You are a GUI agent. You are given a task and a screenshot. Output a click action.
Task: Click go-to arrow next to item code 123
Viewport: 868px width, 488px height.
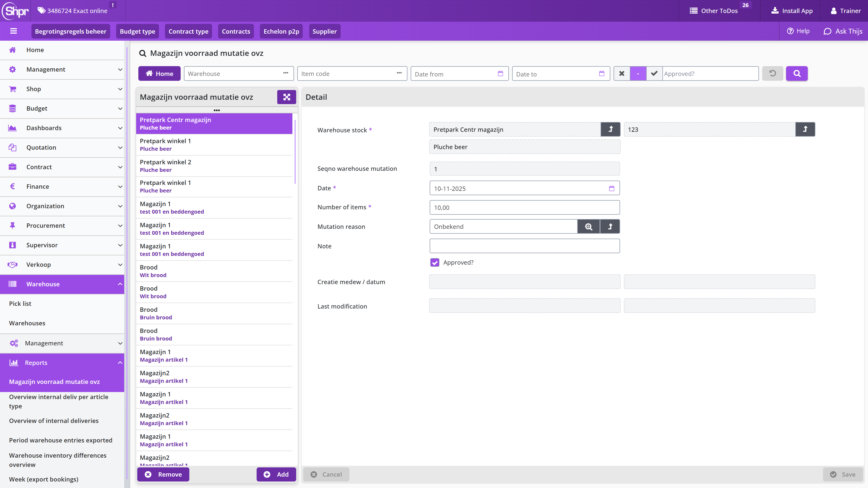[x=805, y=129]
